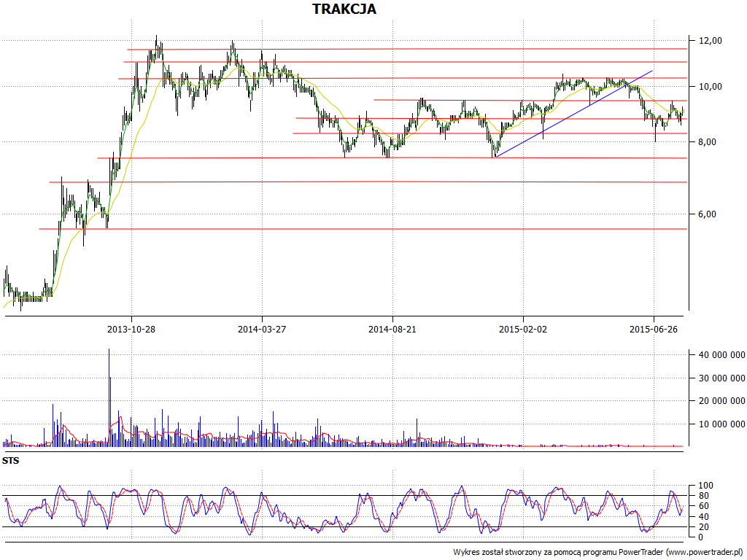This screenshot has height=560, width=747.
Task: Click the 10,00 price axis label
Action: (711, 87)
